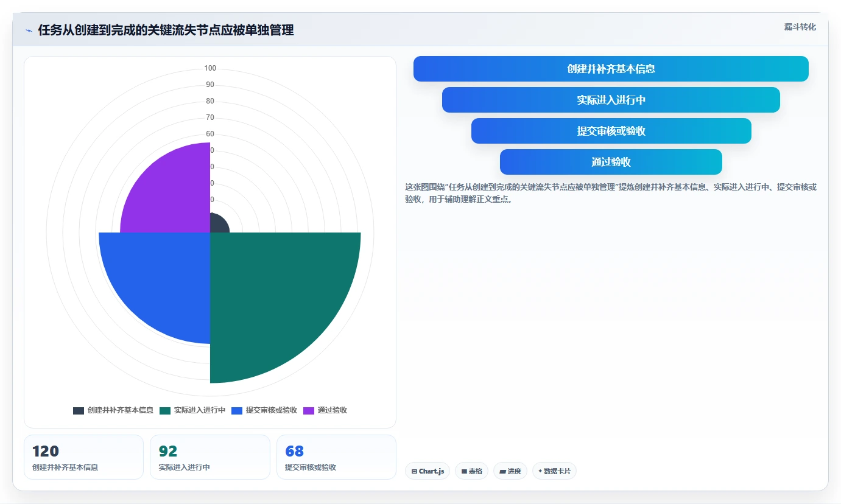Click the teal legend color swatch
The height and width of the screenshot is (504, 841).
pos(165,411)
